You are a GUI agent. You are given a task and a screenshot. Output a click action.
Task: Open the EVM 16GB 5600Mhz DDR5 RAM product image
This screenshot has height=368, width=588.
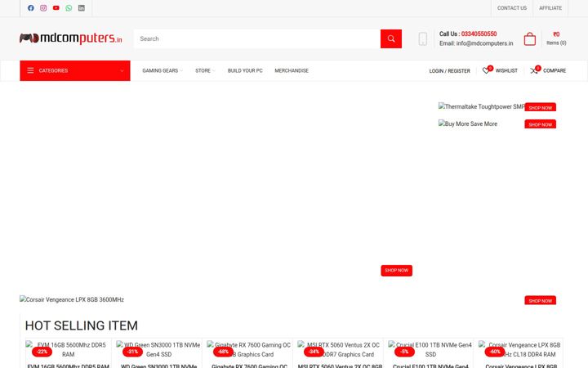pyautogui.click(x=69, y=350)
